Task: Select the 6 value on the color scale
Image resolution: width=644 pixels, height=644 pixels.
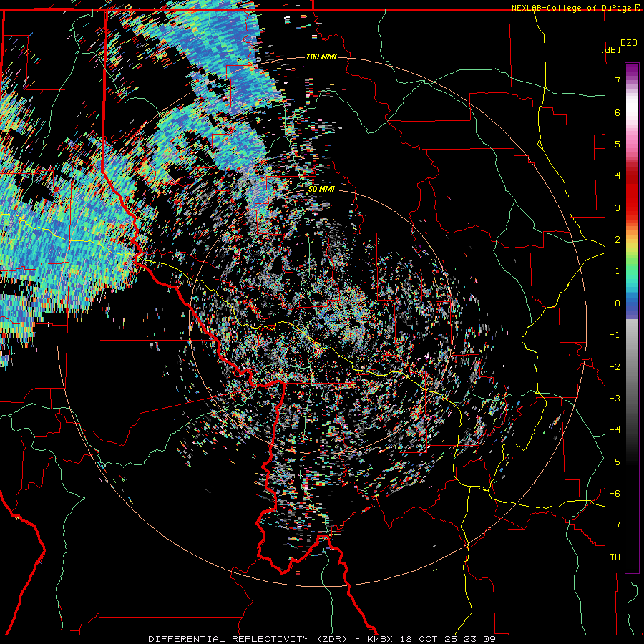Action: pos(618,112)
